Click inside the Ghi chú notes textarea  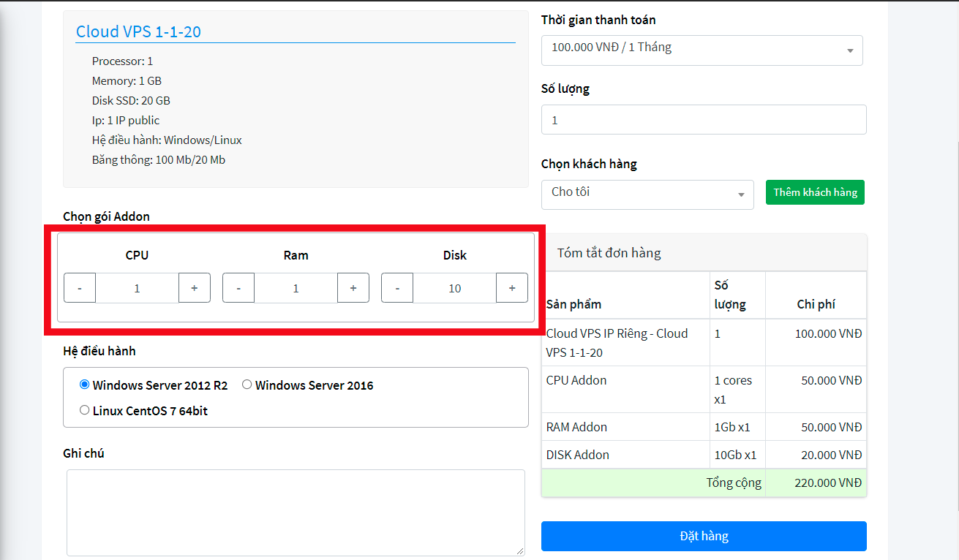(296, 512)
